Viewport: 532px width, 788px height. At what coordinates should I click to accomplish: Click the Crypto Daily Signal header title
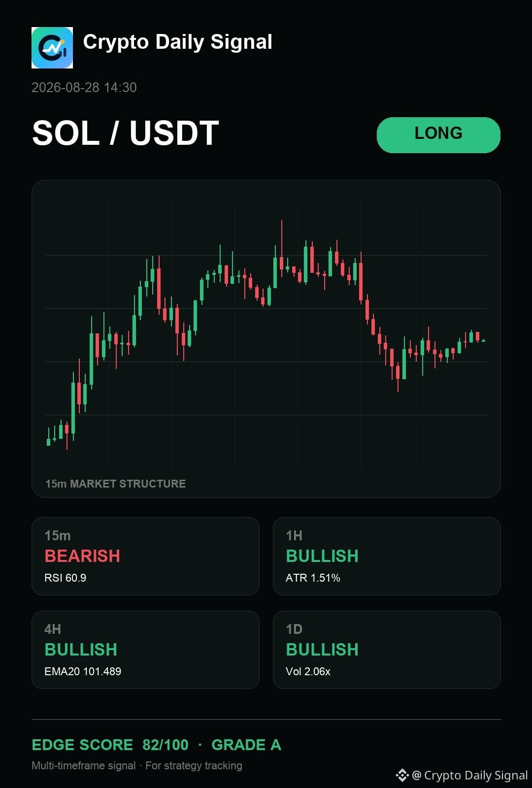(x=178, y=42)
